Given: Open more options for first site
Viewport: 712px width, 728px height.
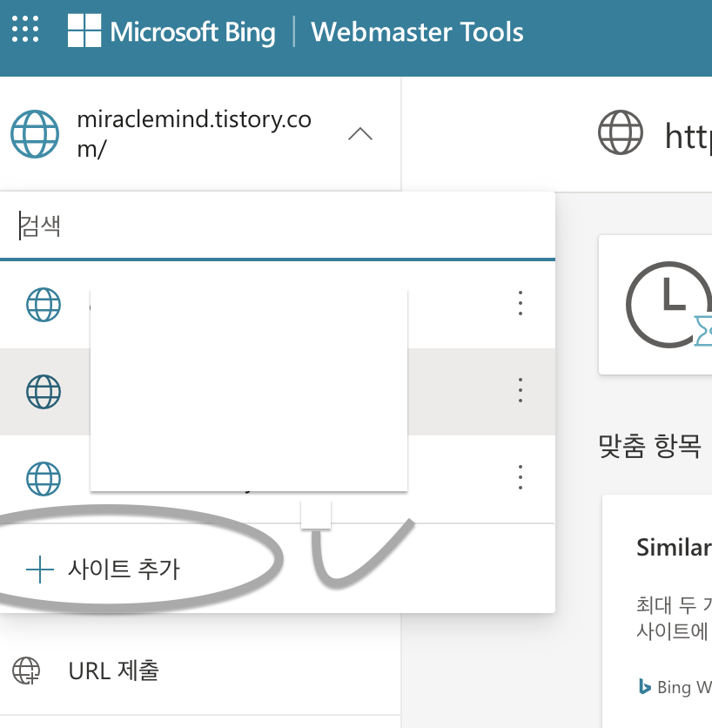Looking at the screenshot, I should click(521, 304).
